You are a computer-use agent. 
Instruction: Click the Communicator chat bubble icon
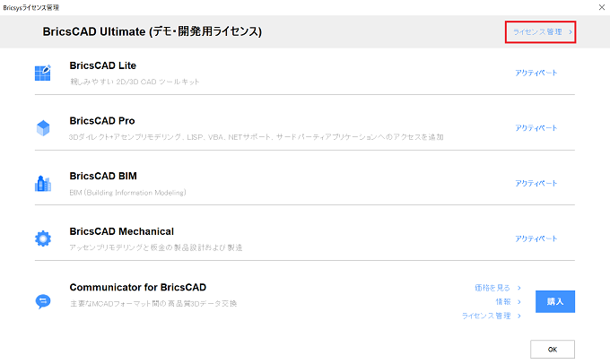[x=43, y=301]
